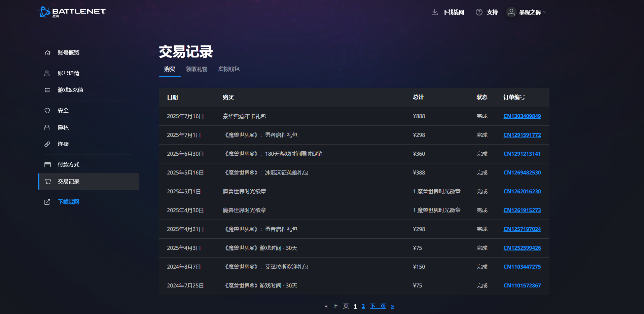Click the lock icon for 隐私
This screenshot has height=314, width=644.
tap(47, 127)
